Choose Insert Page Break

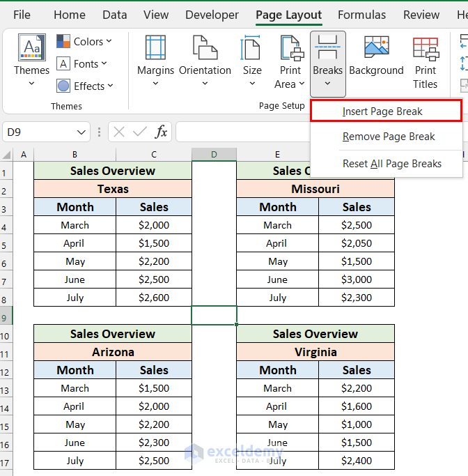coord(386,112)
